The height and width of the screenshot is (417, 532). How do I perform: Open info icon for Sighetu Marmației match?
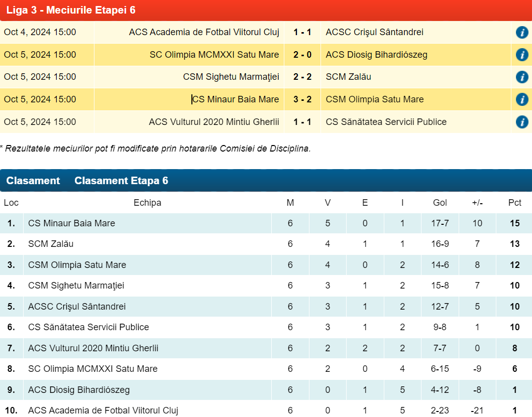pos(521,77)
